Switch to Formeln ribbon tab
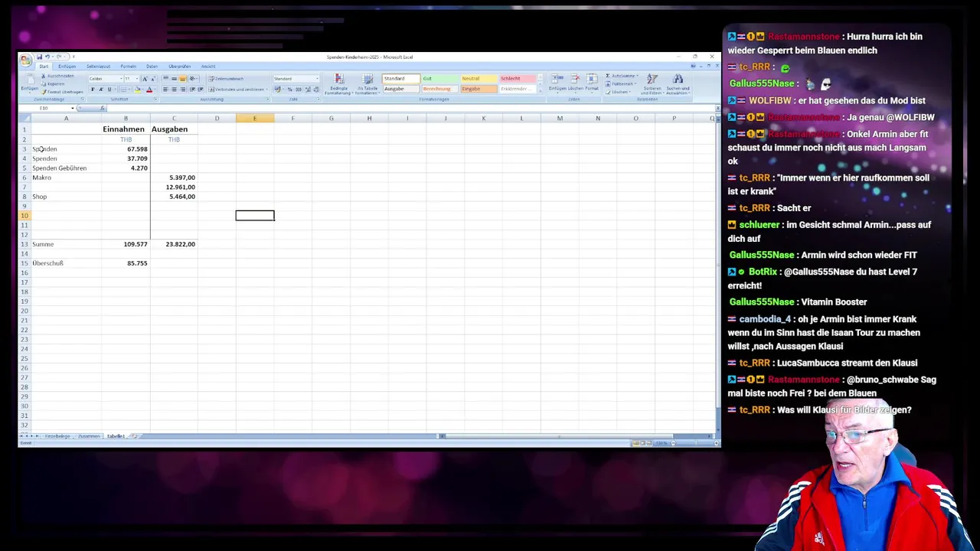Screen dimensions: 980x551 (129, 66)
